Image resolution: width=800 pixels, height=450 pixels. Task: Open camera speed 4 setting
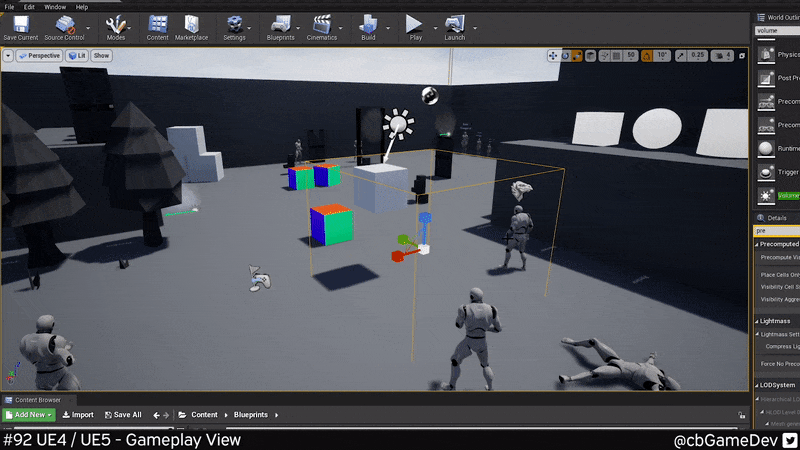point(722,56)
